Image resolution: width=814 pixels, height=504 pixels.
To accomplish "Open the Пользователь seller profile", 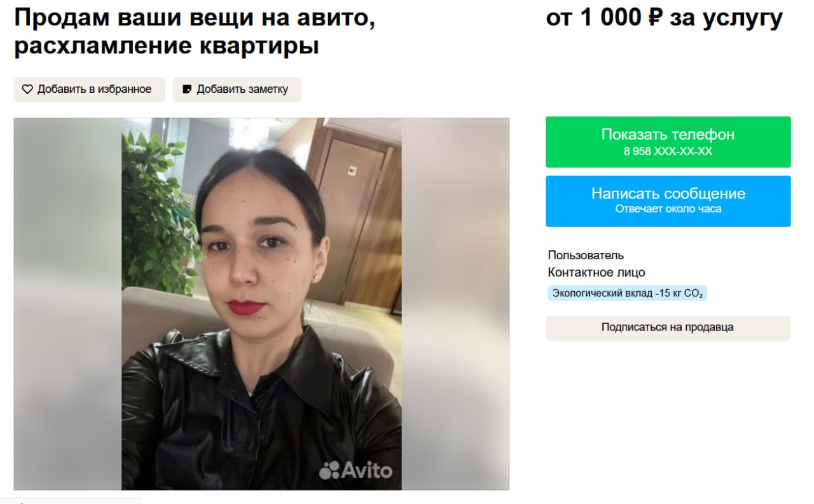I will click(586, 255).
